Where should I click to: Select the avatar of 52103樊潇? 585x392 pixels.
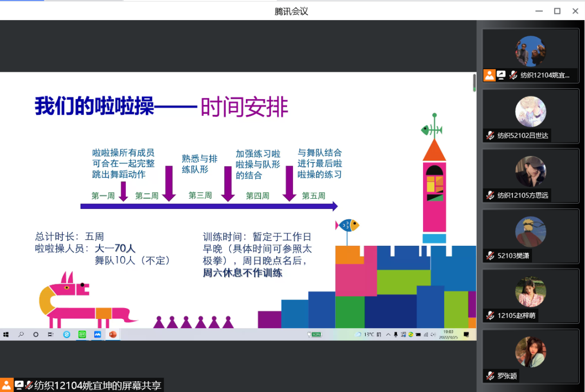pyautogui.click(x=530, y=232)
